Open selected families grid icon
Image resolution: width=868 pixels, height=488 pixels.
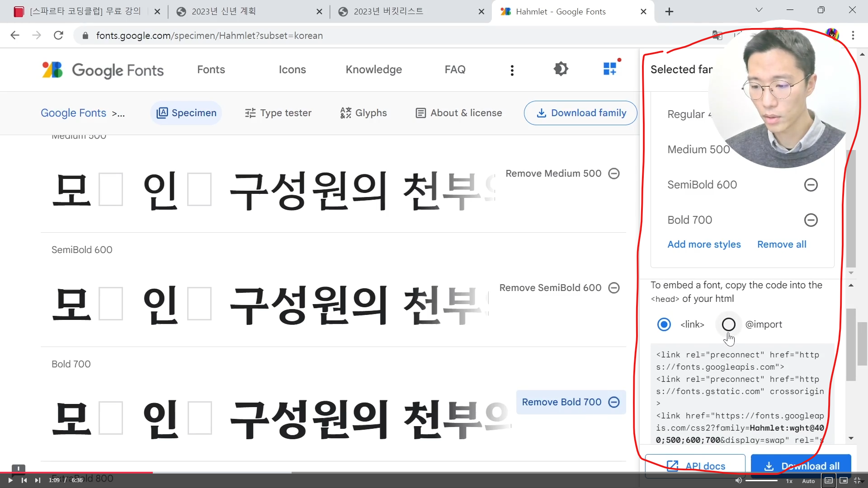(610, 69)
